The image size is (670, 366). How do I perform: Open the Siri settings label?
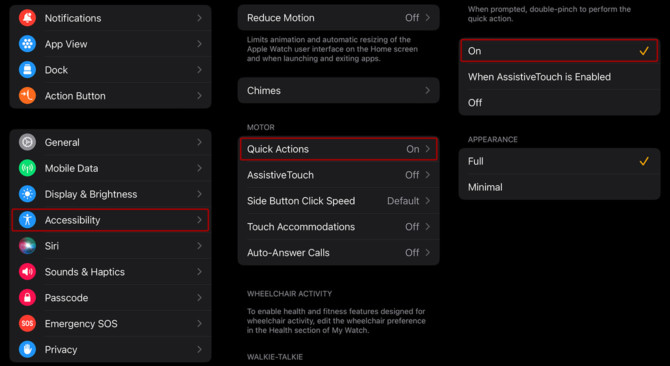(52, 246)
